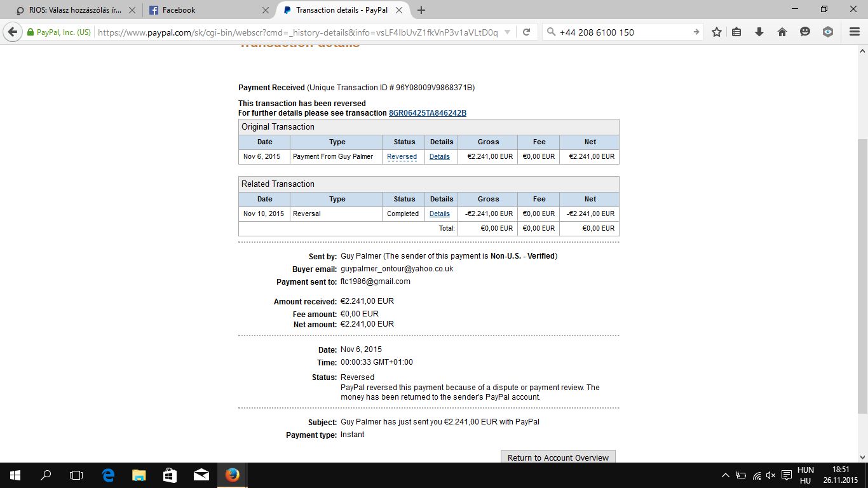868x488 pixels.
Task: Click the hexagon extension icon in toolbar
Action: 828,32
